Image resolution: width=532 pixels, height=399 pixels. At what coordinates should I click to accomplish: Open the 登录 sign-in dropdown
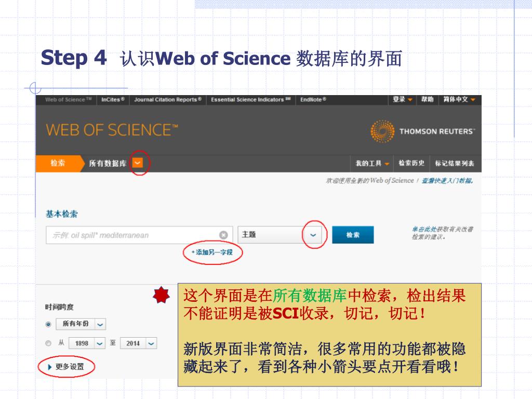(403, 99)
